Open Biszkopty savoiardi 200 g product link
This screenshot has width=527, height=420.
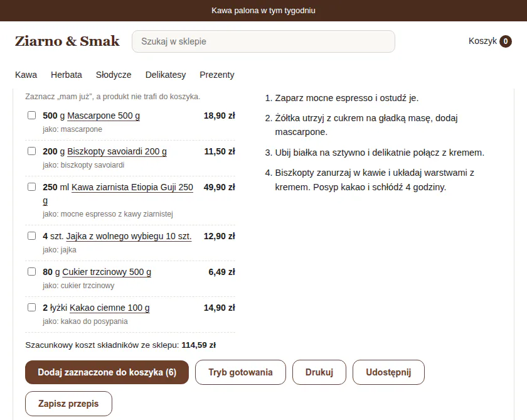click(x=117, y=152)
